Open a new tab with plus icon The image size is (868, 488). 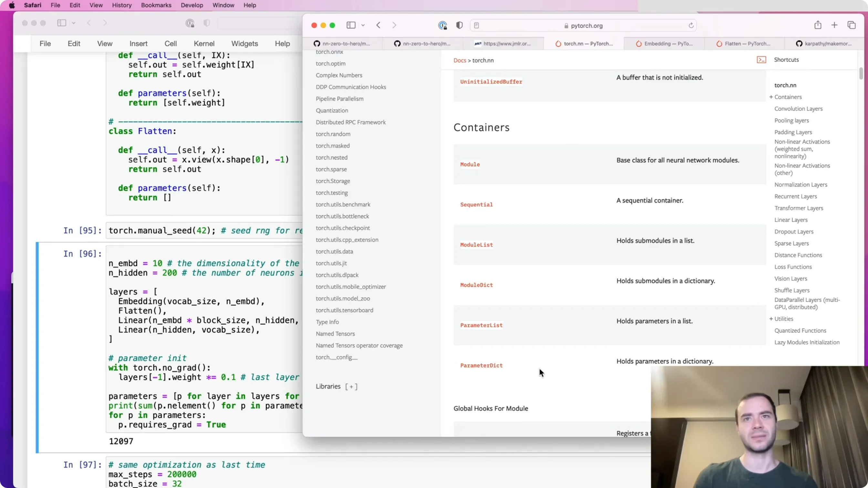coord(834,25)
